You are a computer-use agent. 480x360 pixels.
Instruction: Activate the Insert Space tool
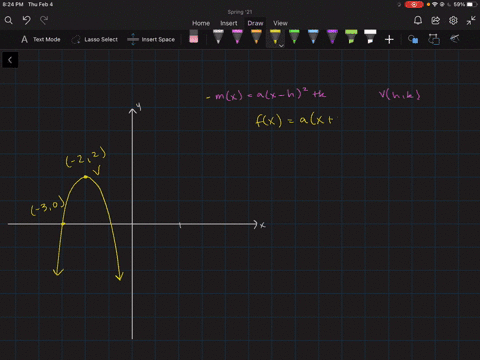pyautogui.click(x=151, y=39)
